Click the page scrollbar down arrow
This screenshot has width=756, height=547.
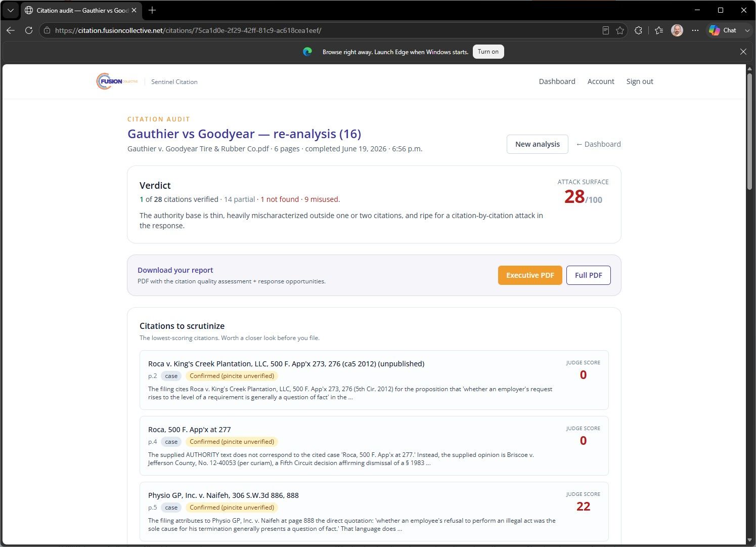[750, 540]
